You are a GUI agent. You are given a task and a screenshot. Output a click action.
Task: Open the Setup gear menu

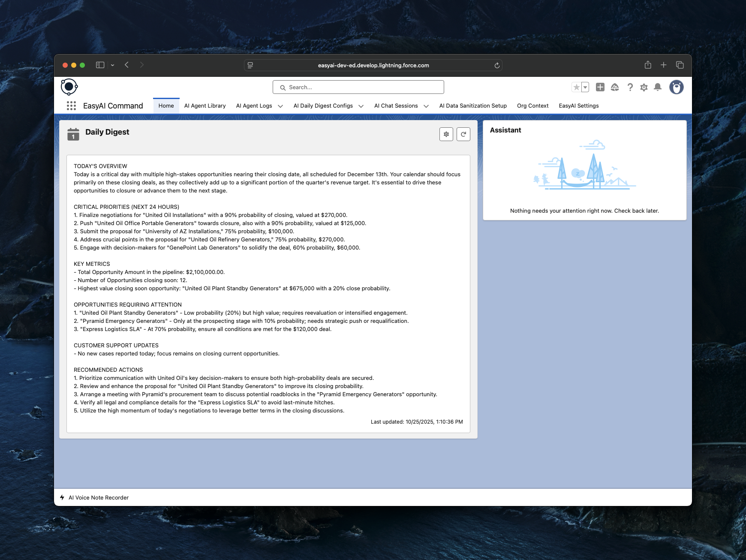pos(644,87)
